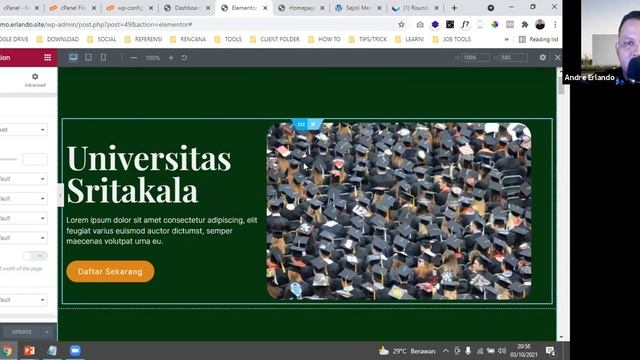Open PowerPoint from the taskbar
Screen dimensions: 640x360
pyautogui.click(x=29, y=351)
